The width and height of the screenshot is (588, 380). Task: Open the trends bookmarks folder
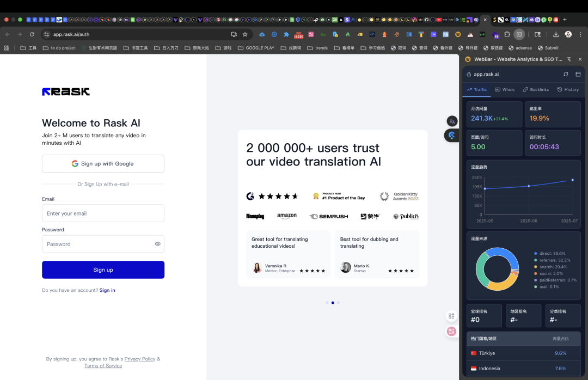pos(317,48)
